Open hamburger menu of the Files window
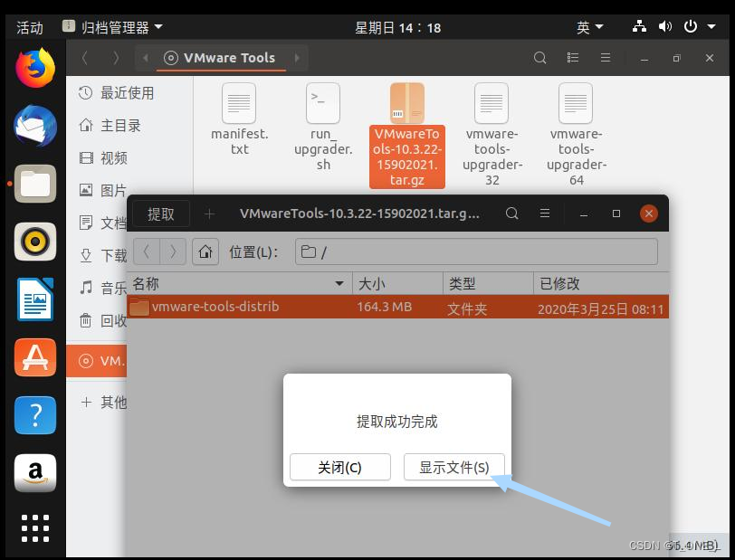 [x=606, y=57]
